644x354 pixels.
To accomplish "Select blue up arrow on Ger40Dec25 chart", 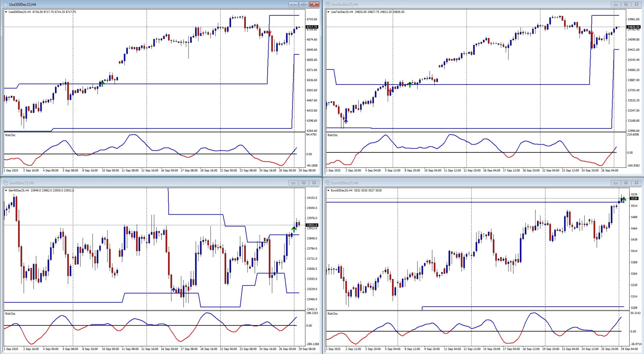I will pyautogui.click(x=173, y=290).
